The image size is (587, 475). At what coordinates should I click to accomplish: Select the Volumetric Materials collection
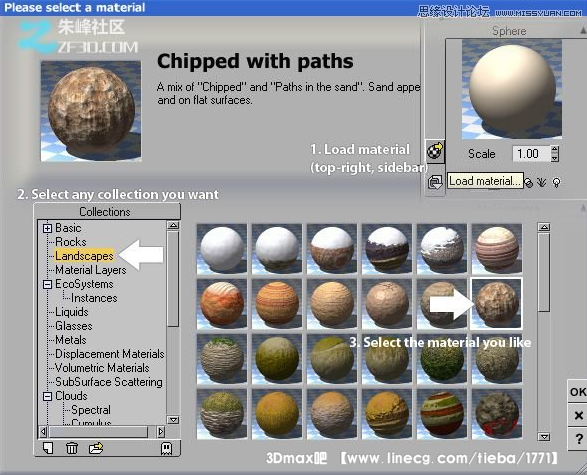102,368
